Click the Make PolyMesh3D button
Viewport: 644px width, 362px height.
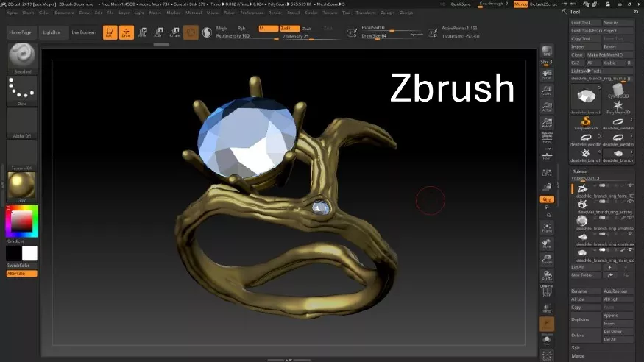[610, 55]
